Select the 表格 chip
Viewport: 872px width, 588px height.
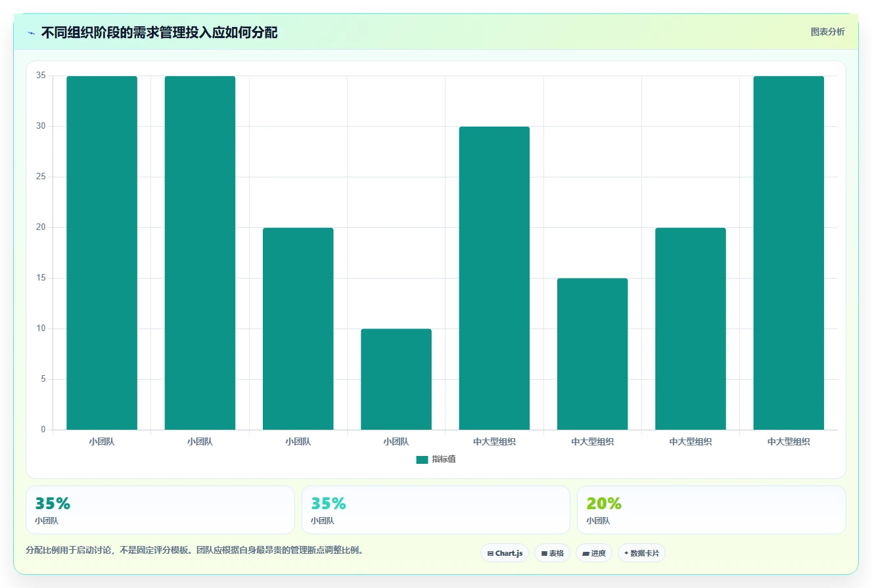pos(552,553)
